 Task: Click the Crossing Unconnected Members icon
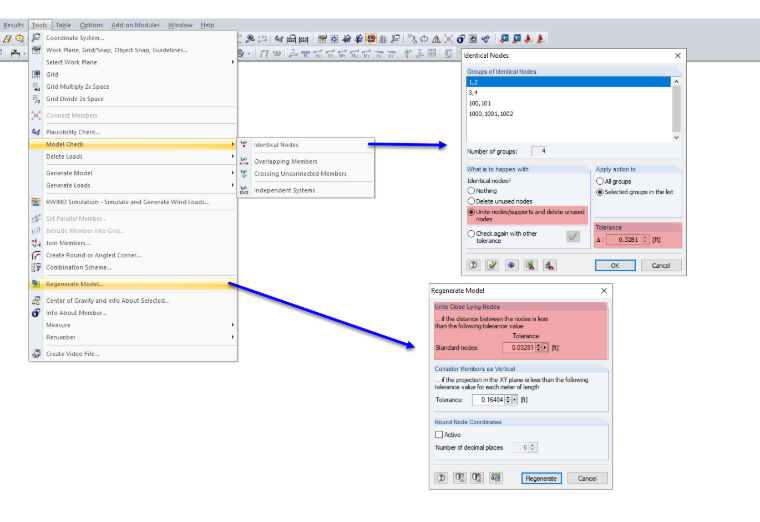[x=244, y=174]
